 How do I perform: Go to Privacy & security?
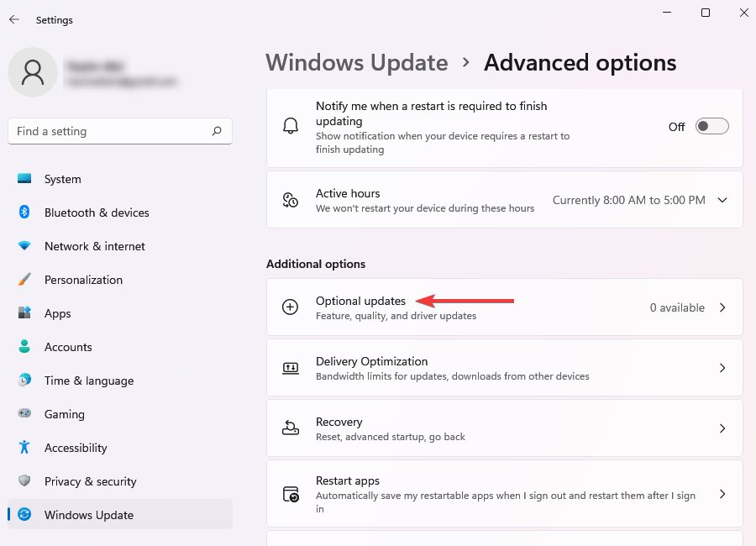(120, 481)
